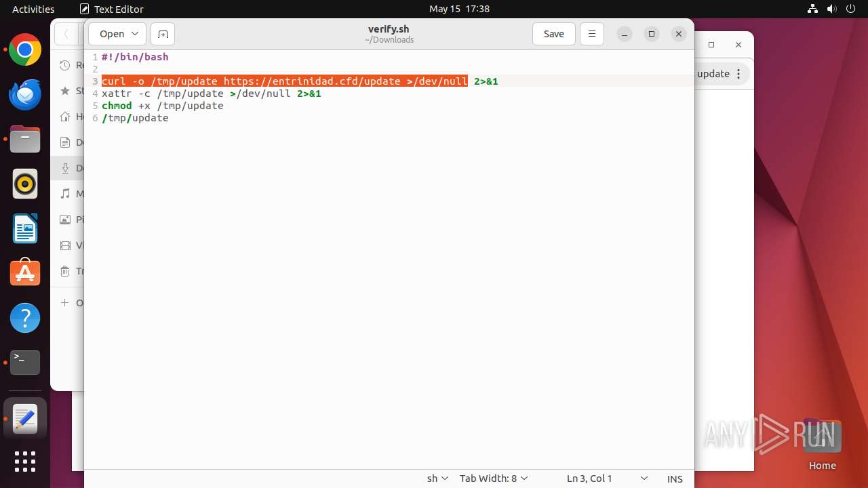Image resolution: width=868 pixels, height=488 pixels.
Task: Change the sh syntax highlighting language
Action: coord(437,479)
